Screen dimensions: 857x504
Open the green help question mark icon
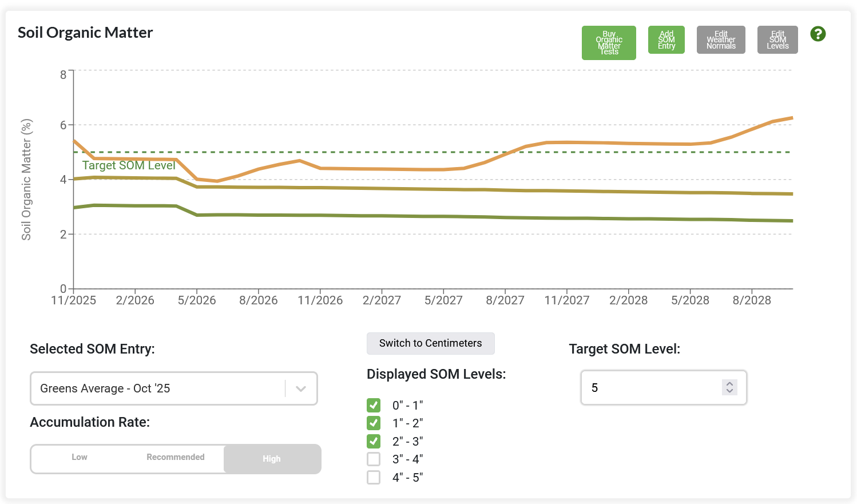(818, 34)
